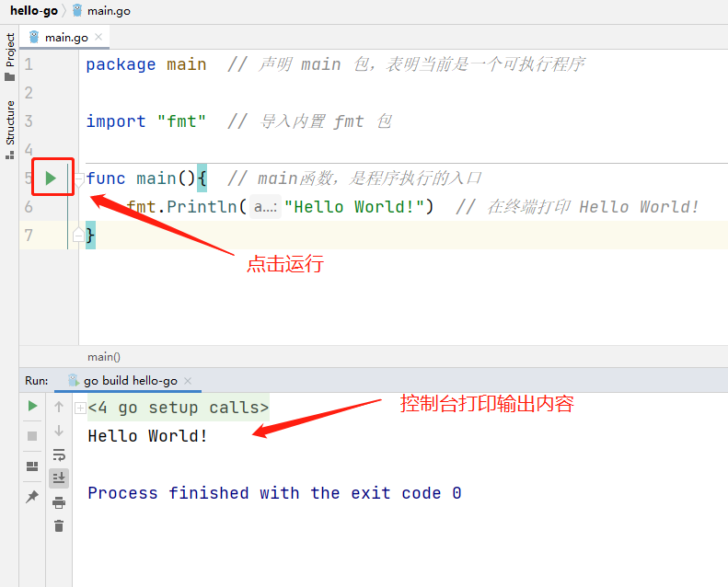Restore the Run panel layout
The width and height of the screenshot is (728, 587).
click(32, 466)
